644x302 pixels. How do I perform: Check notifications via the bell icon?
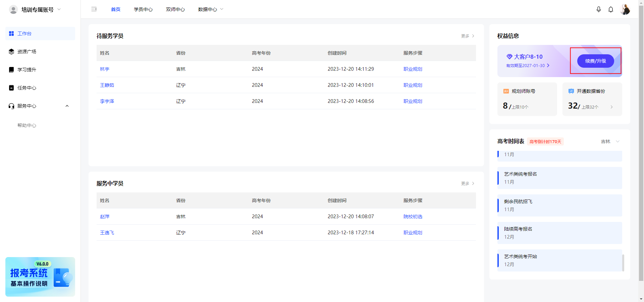[610, 9]
